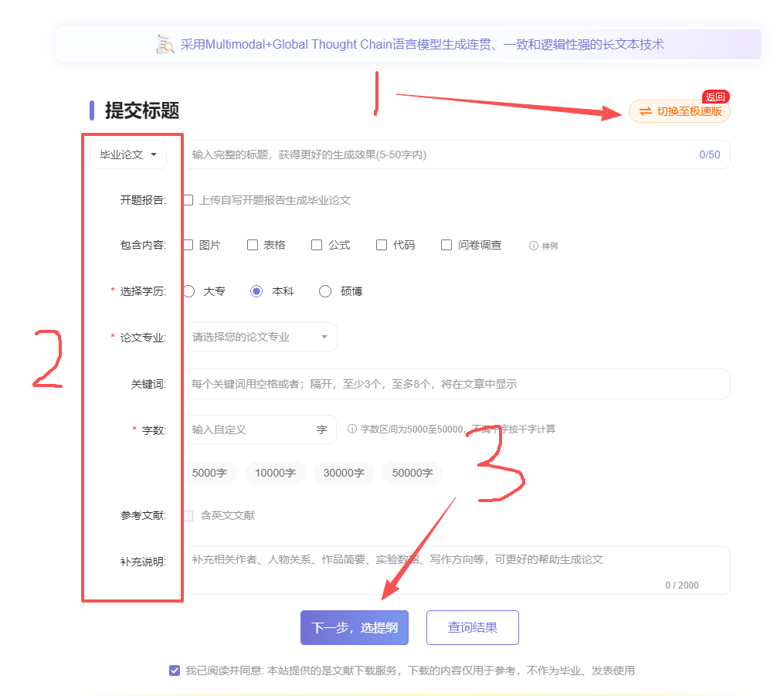The width and height of the screenshot is (784, 696).
Task: Check the 问卷调查 content option
Action: [446, 244]
